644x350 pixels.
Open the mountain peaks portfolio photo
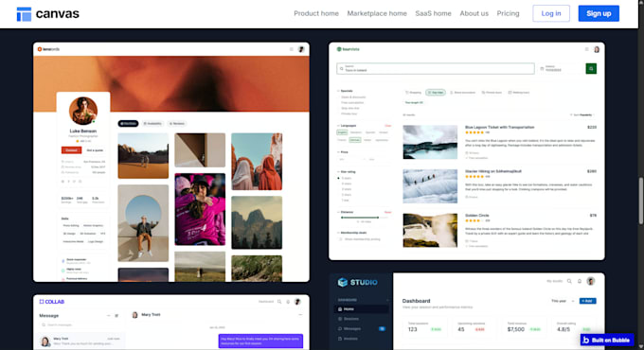click(x=257, y=222)
